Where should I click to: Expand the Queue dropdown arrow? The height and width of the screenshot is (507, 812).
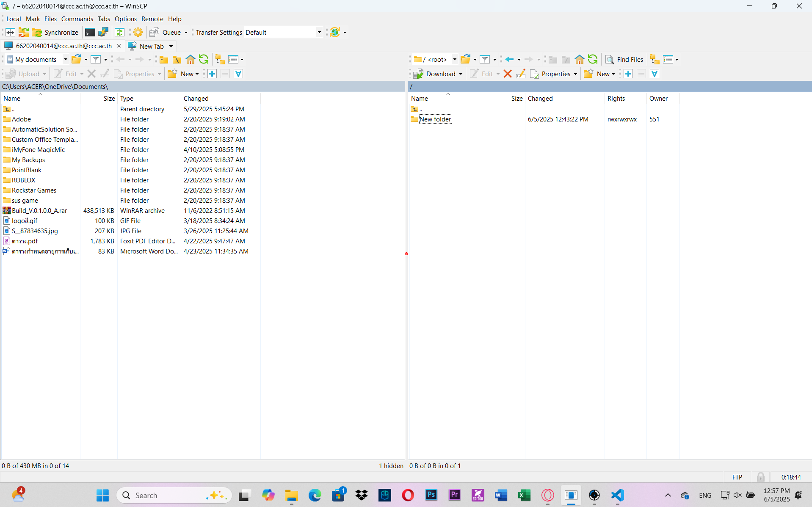pos(186,33)
